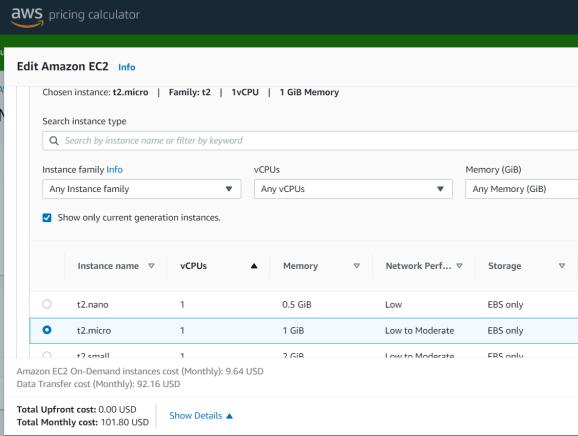
Task: Click Low to Moderate cell in t2.micro row
Action: coord(419,331)
